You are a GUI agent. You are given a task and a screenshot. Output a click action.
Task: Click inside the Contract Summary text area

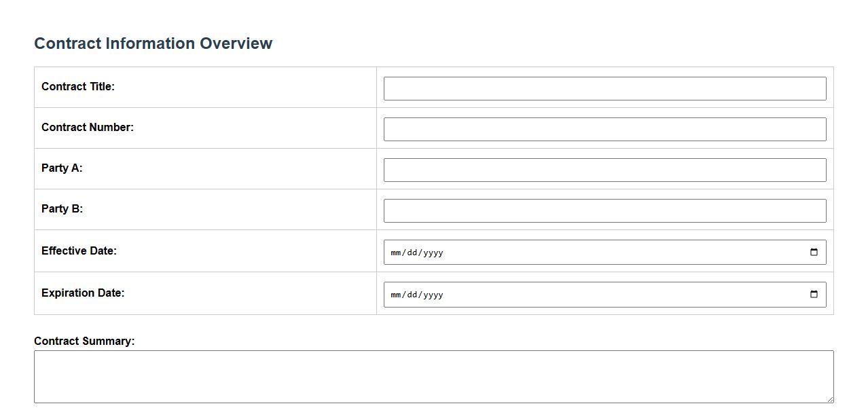[x=433, y=377]
